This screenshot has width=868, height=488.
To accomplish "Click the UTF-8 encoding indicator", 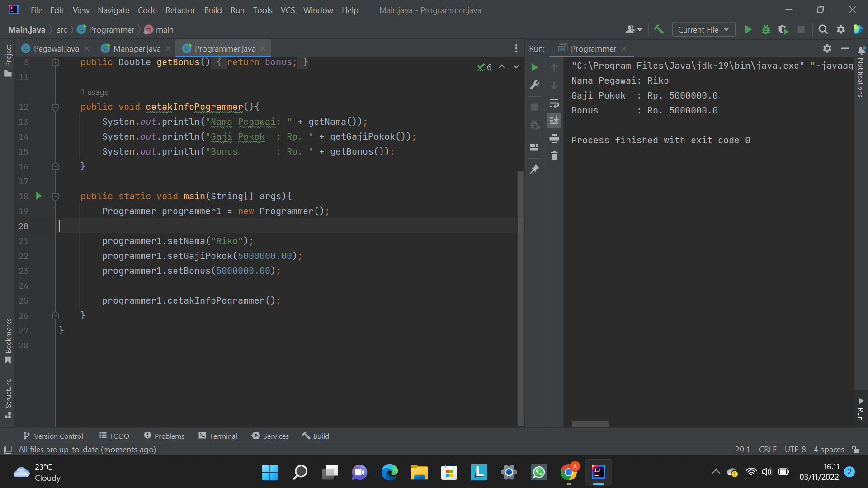I will tap(795, 450).
